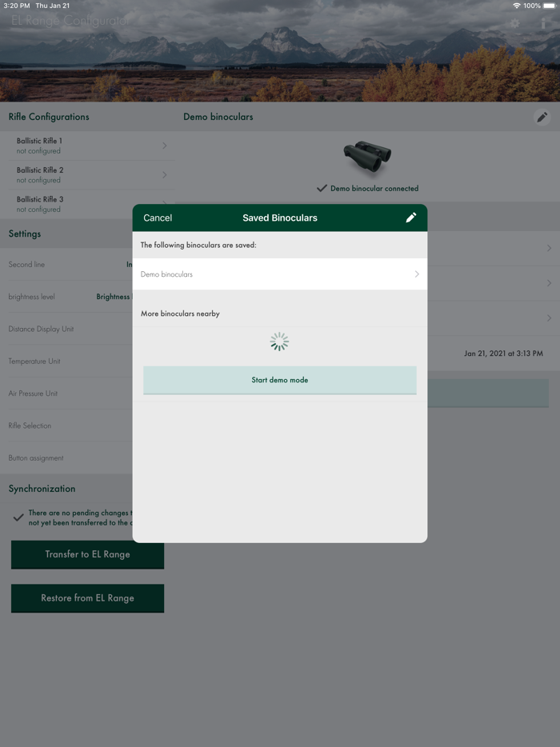Screen dimensions: 560x747
Task: Open settings gear in top bar
Action: 514,23
